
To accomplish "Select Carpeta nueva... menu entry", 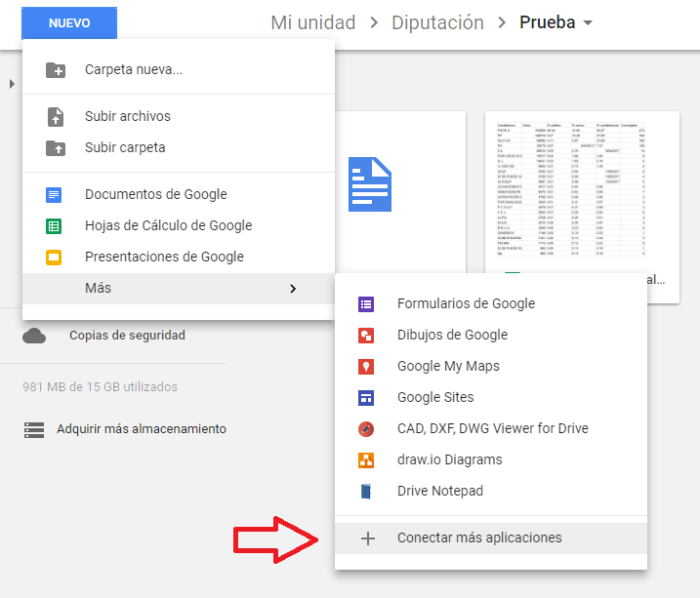I will pyautogui.click(x=179, y=69).
